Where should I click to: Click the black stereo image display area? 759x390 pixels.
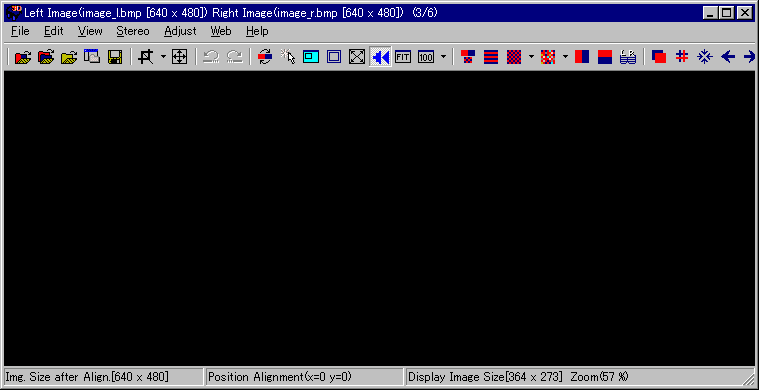[380, 218]
